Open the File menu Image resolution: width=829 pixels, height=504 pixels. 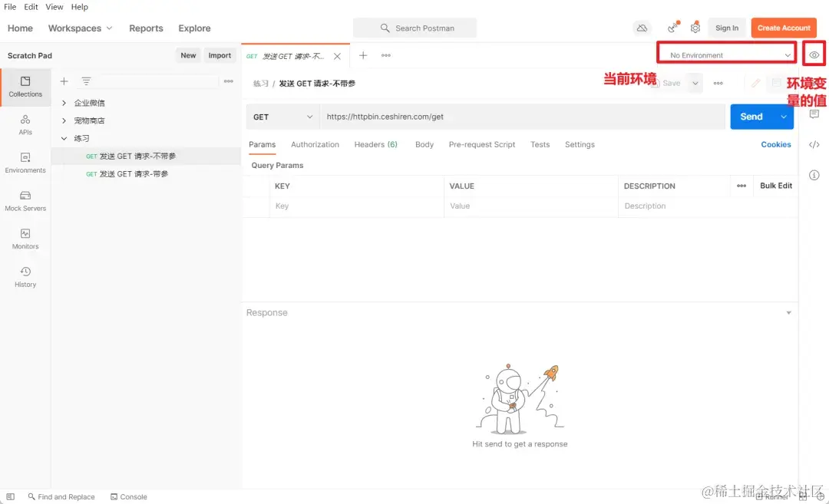pos(10,7)
